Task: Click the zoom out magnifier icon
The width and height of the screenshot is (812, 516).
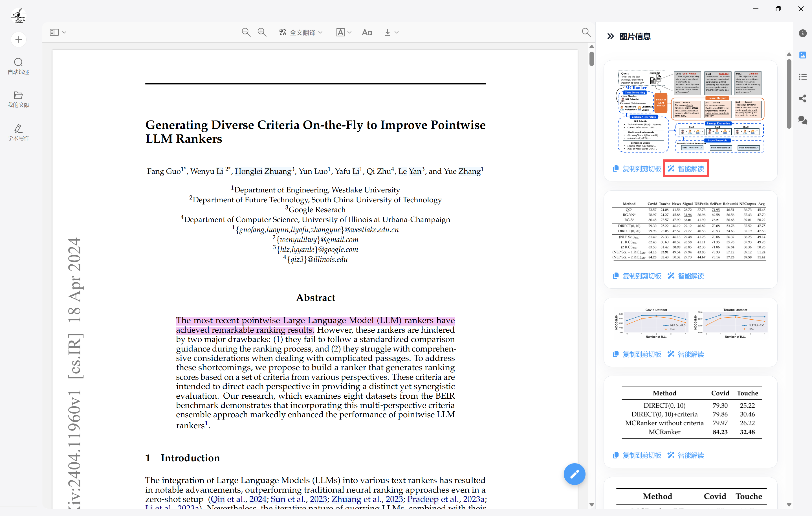Action: click(246, 32)
